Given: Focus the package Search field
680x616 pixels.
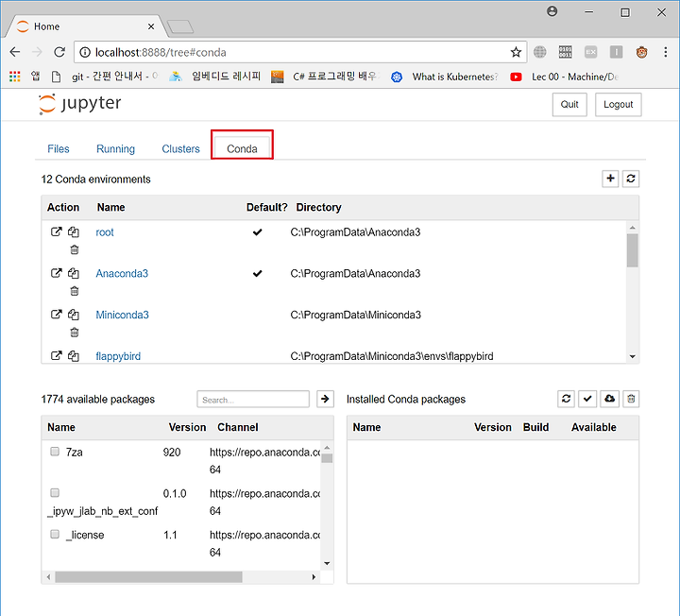Looking at the screenshot, I should pos(253,399).
